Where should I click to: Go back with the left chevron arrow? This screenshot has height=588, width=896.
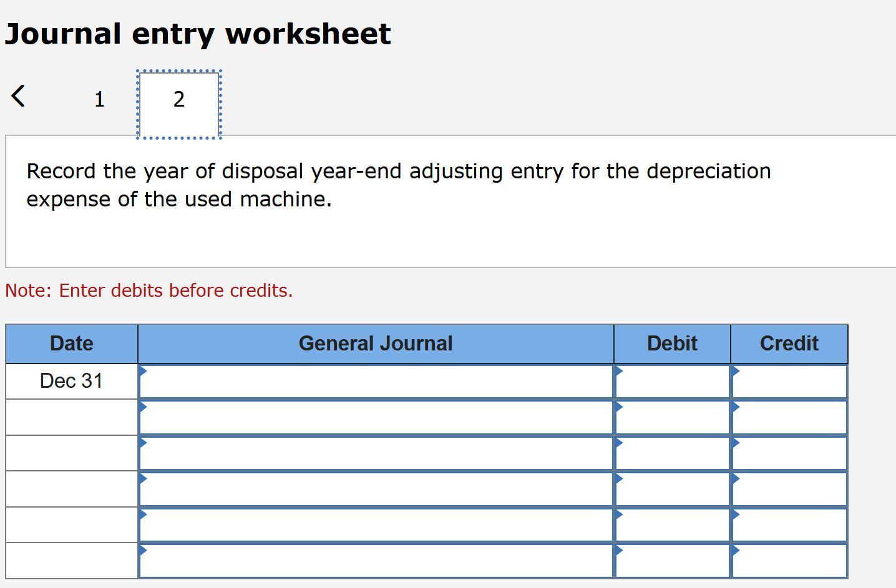click(18, 96)
